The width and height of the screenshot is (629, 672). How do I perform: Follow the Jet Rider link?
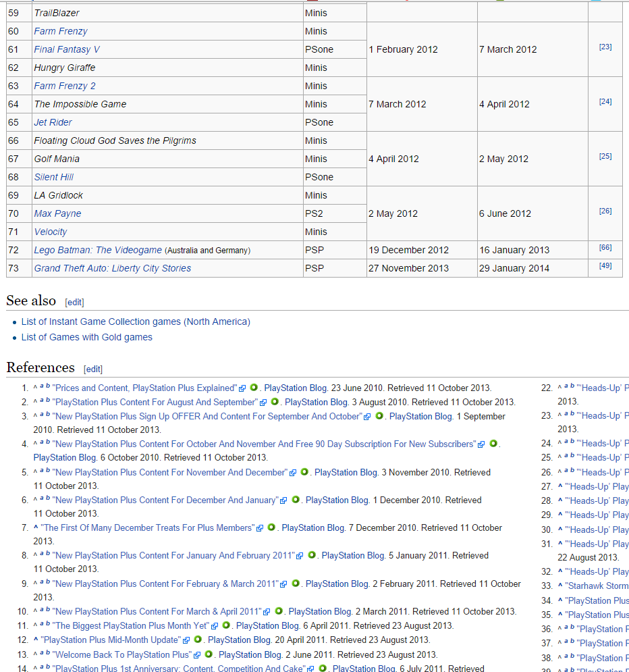[53, 122]
